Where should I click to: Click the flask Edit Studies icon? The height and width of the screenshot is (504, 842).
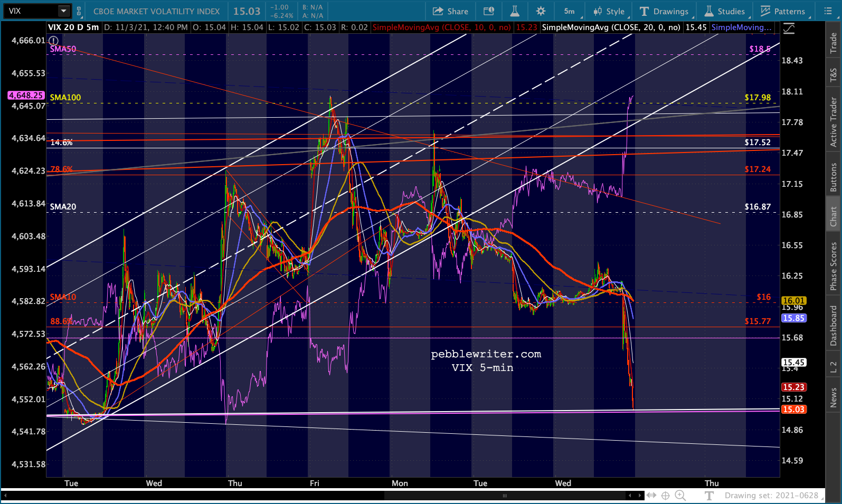[515, 11]
